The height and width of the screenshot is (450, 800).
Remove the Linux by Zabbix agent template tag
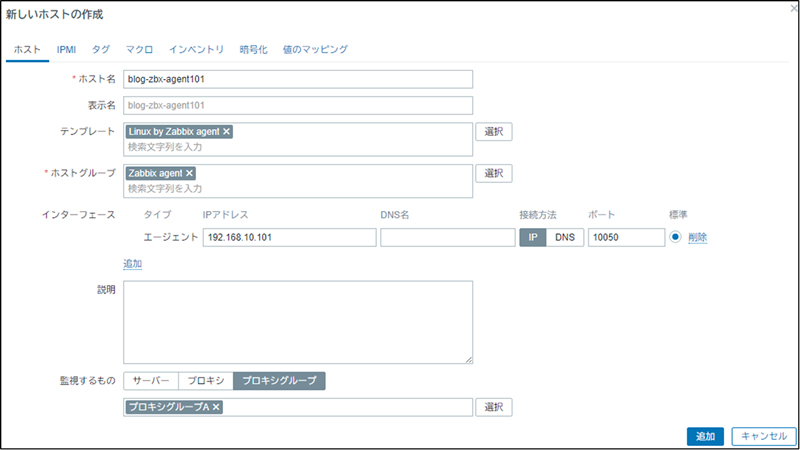click(227, 131)
